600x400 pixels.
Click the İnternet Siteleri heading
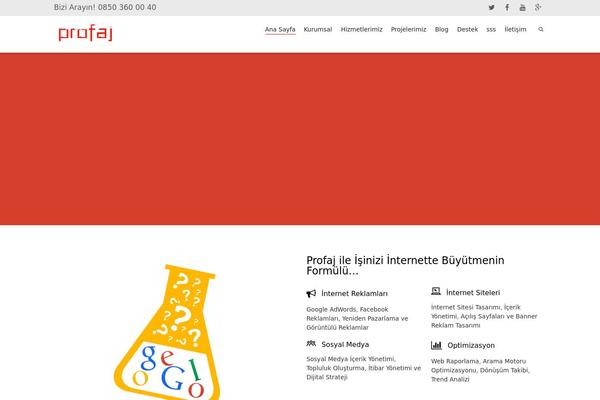click(473, 293)
